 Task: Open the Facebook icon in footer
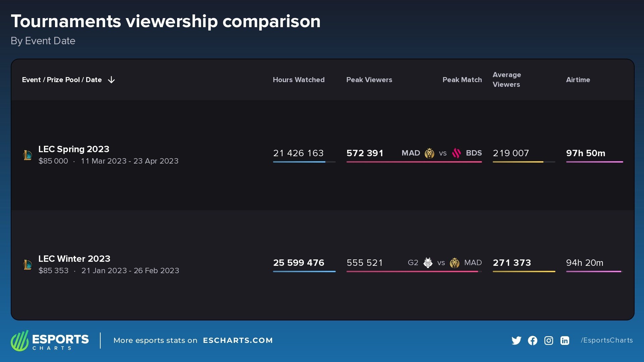click(x=532, y=341)
